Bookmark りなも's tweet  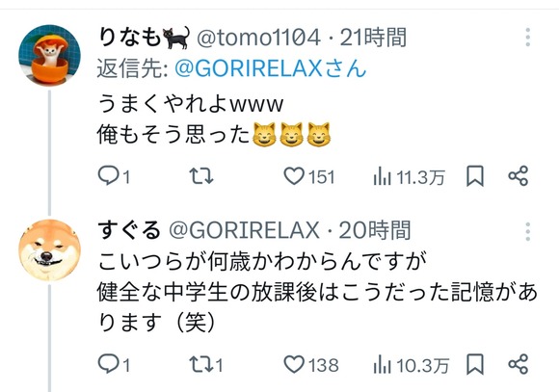coord(475,176)
